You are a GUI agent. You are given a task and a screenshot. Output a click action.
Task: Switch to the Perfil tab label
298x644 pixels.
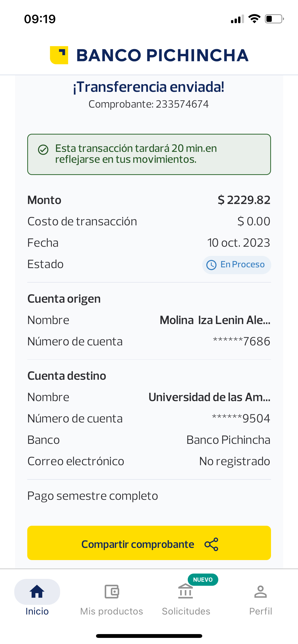261,611
